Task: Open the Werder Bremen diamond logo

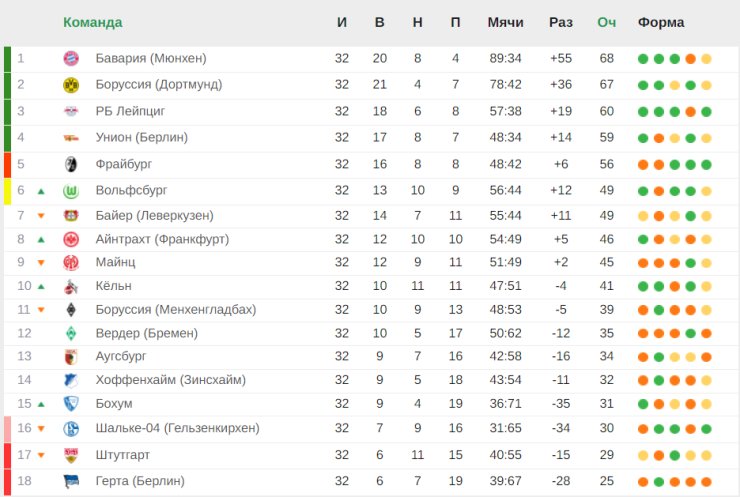Action: pos(71,333)
